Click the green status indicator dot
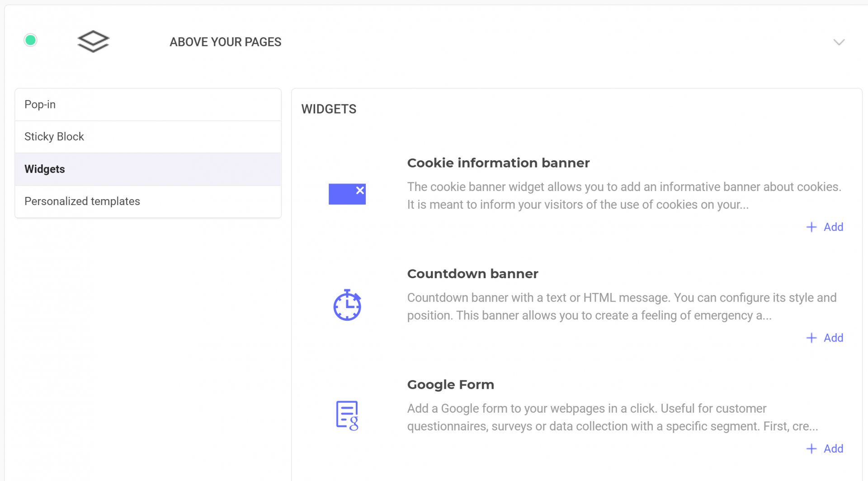The height and width of the screenshot is (481, 868). coord(31,40)
